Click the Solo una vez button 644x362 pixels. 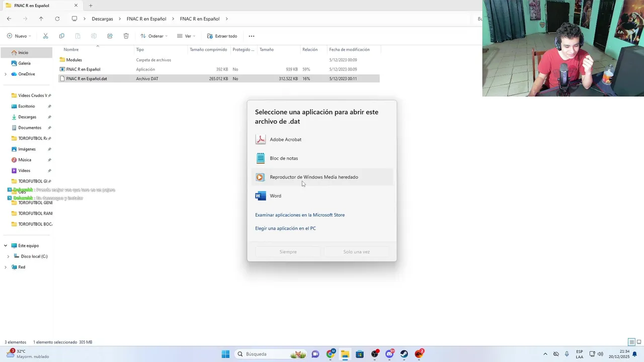pyautogui.click(x=356, y=252)
